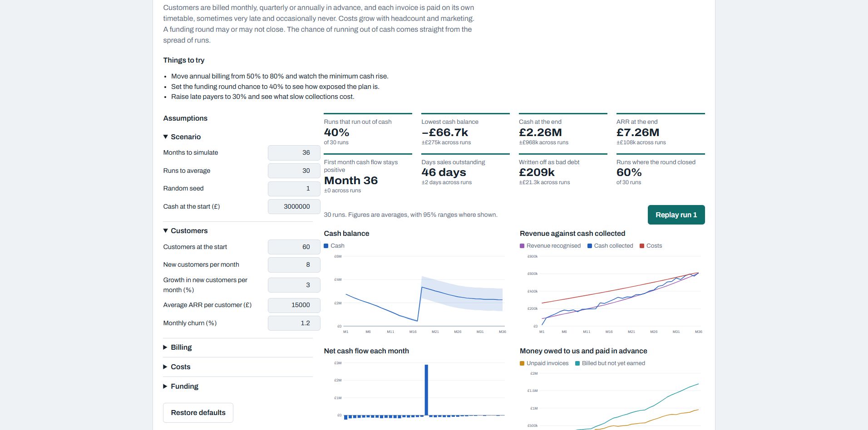Click the tall net cash flow bar
Image resolution: width=868 pixels, height=430 pixels.
click(426, 390)
